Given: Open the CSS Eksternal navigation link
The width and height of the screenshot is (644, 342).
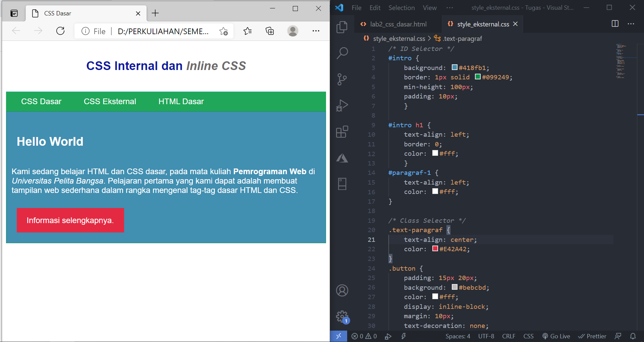Looking at the screenshot, I should click(x=110, y=101).
